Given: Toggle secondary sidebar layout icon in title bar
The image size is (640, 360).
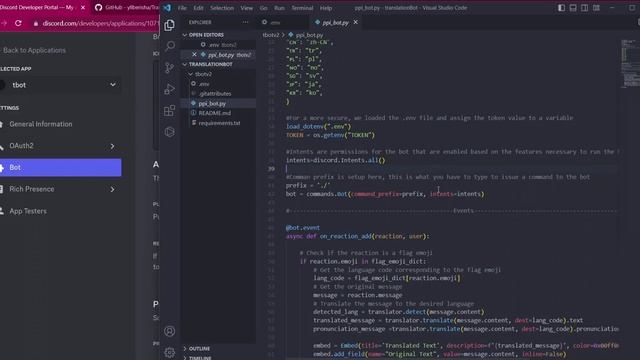Looking at the screenshot, I should pyautogui.click(x=584, y=8).
